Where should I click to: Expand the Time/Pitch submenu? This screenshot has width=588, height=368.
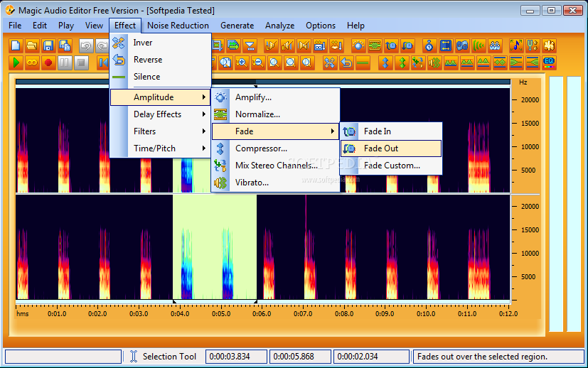[x=161, y=148]
